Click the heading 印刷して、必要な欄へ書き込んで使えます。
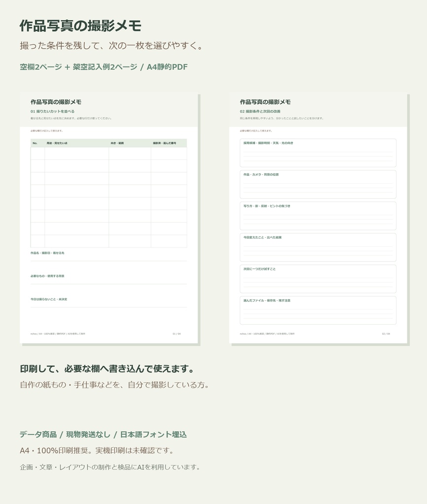The image size is (427, 504). pos(107,369)
